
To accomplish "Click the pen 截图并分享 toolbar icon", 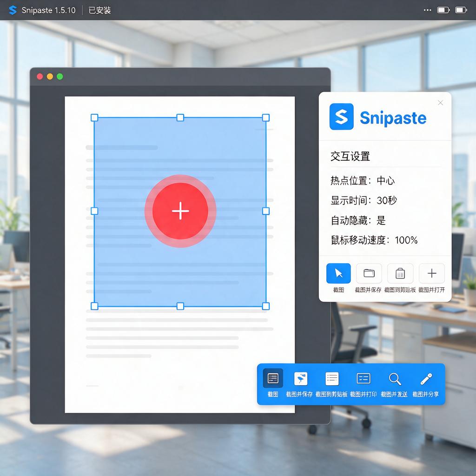I will click(426, 379).
